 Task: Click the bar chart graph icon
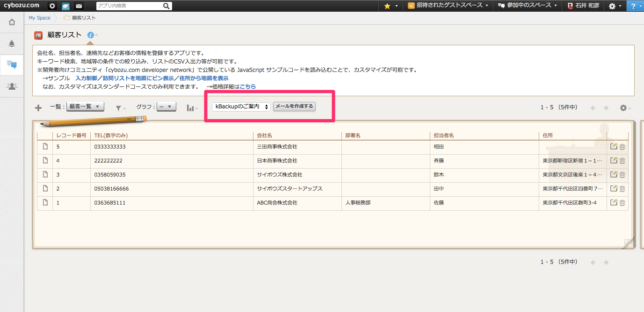[x=190, y=108]
